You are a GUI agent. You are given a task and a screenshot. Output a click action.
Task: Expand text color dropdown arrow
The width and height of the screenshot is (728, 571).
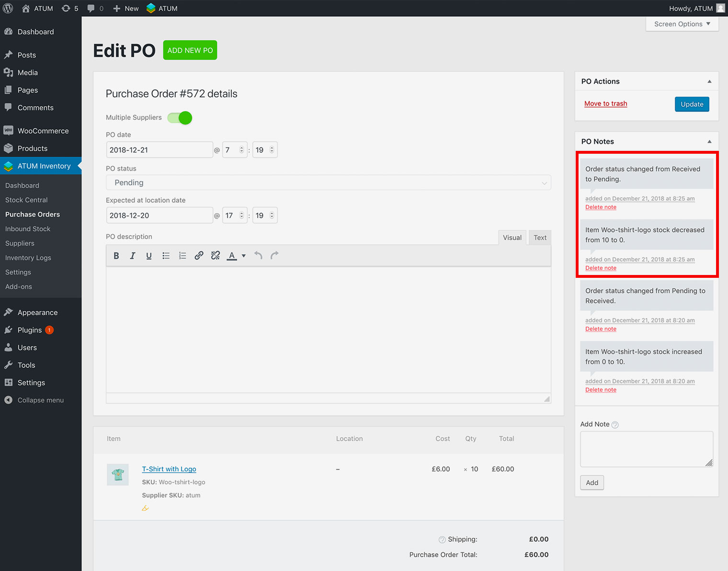(244, 256)
